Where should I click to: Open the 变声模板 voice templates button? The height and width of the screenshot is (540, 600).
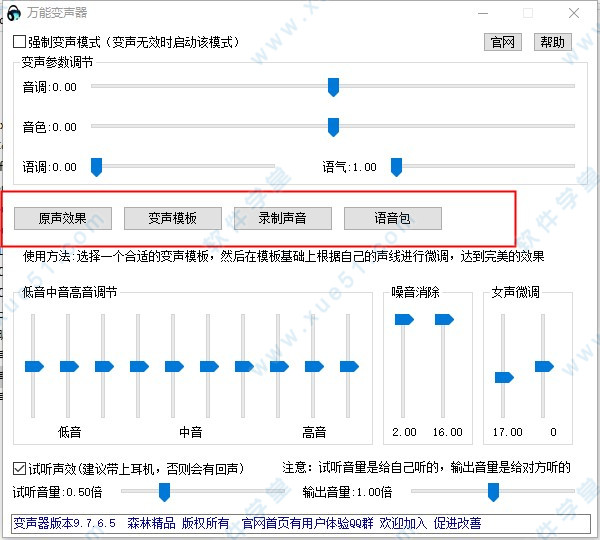(x=173, y=219)
